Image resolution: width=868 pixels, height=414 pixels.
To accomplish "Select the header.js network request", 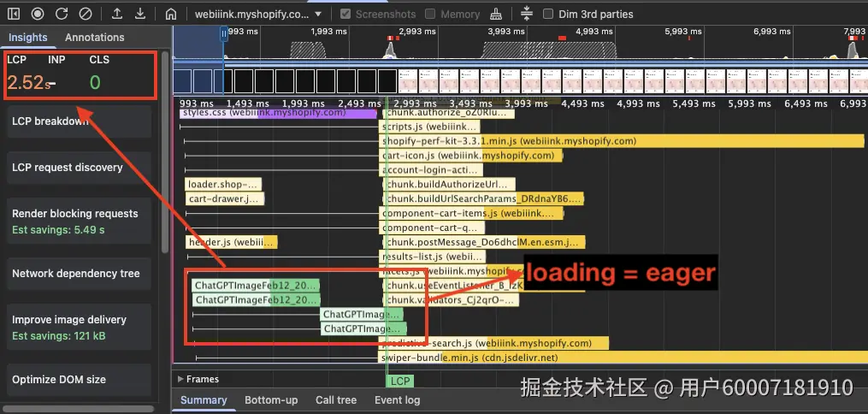I will click(x=231, y=242).
